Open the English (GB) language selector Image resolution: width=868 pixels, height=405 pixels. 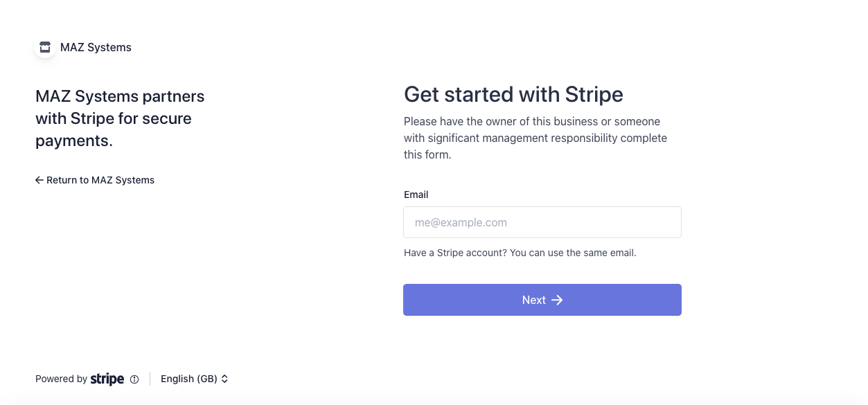195,379
